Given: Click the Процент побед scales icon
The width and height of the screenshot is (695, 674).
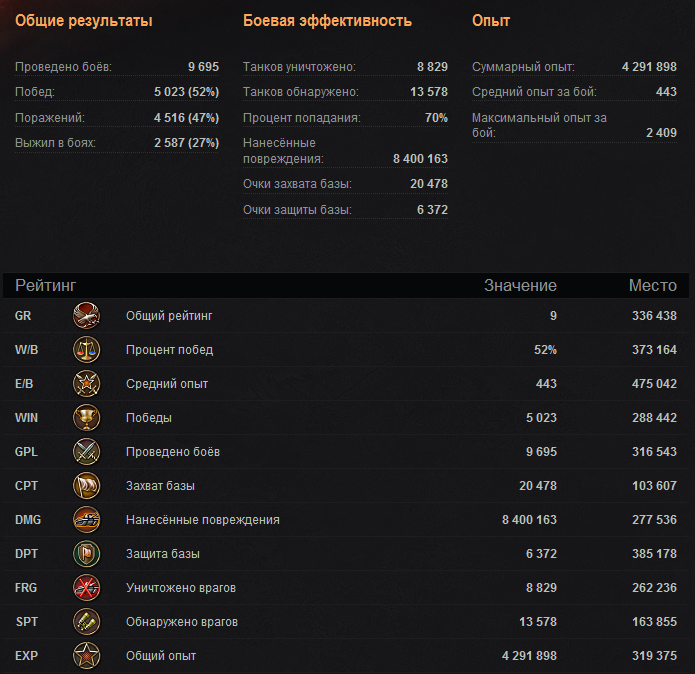Looking at the screenshot, I should [87, 350].
